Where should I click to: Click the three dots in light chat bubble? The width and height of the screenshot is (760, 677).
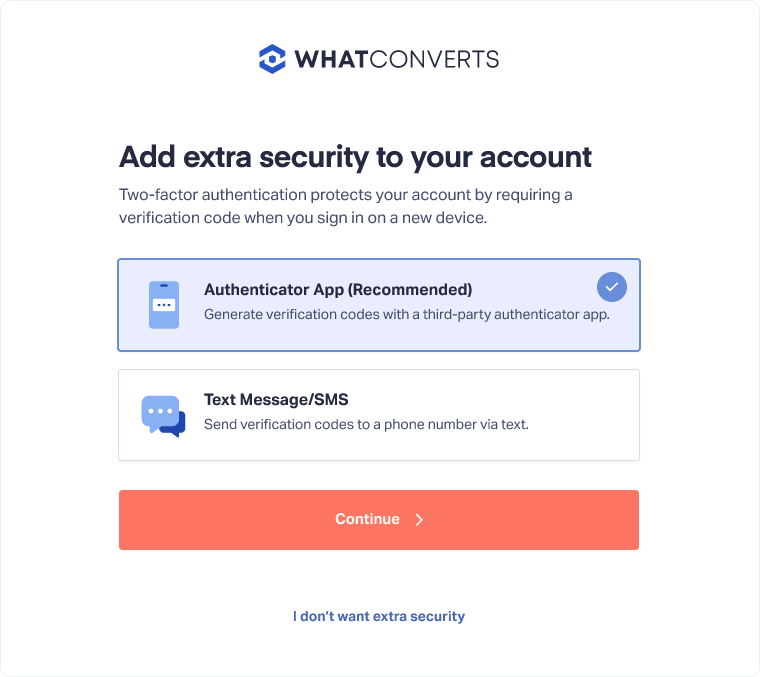tap(160, 411)
